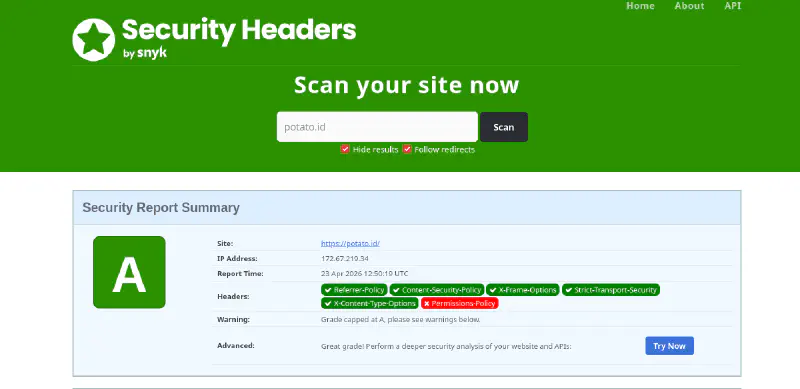This screenshot has height=389, width=800.
Task: Click the Headers: row label
Action: (233, 297)
